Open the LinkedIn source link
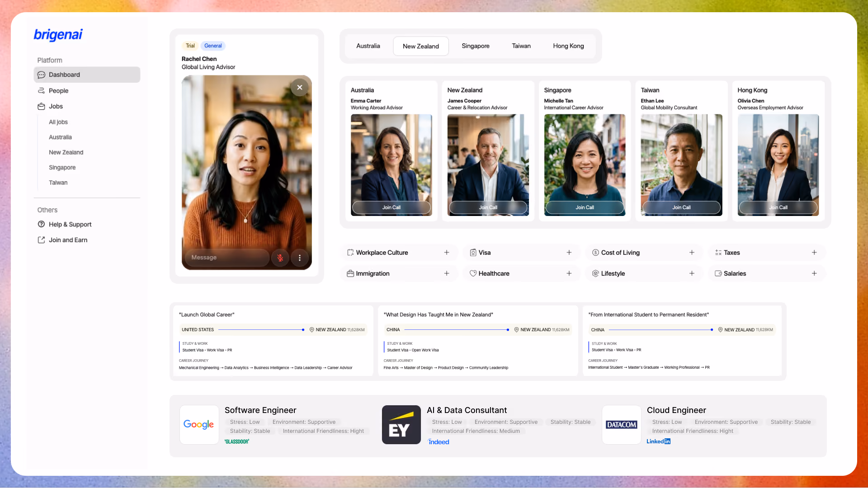The height and width of the screenshot is (488, 868). tap(658, 441)
